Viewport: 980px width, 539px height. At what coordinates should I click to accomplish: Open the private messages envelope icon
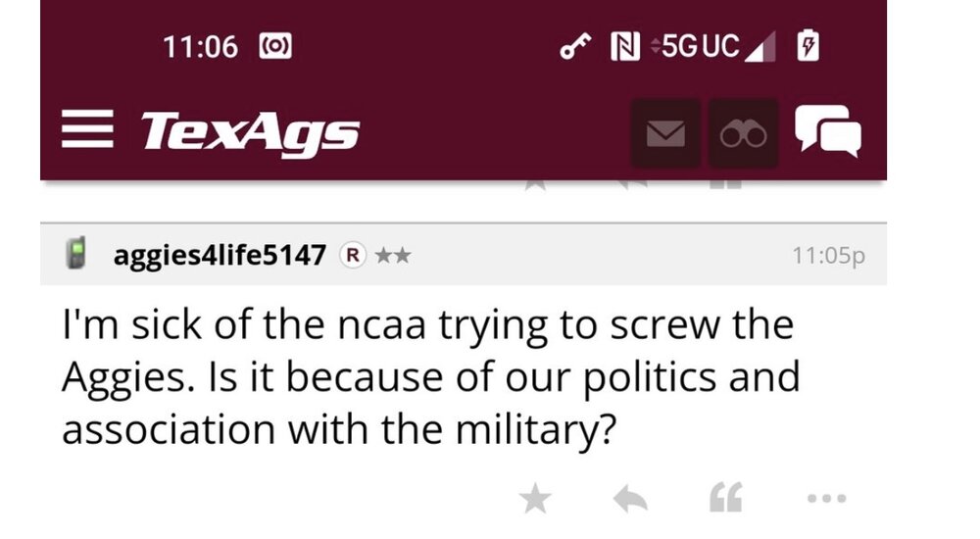665,133
